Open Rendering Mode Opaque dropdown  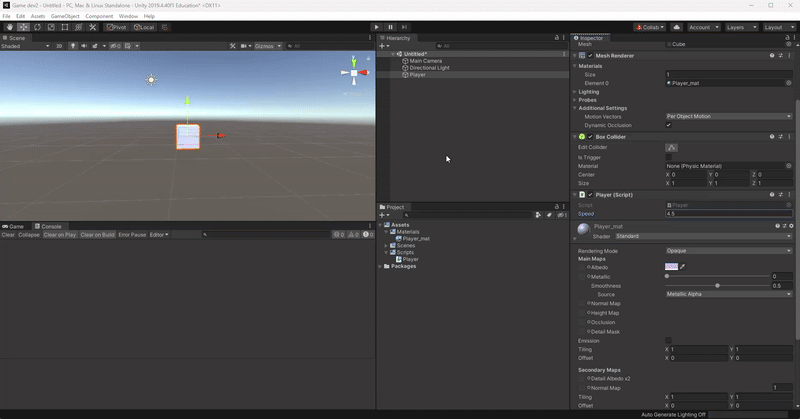729,251
